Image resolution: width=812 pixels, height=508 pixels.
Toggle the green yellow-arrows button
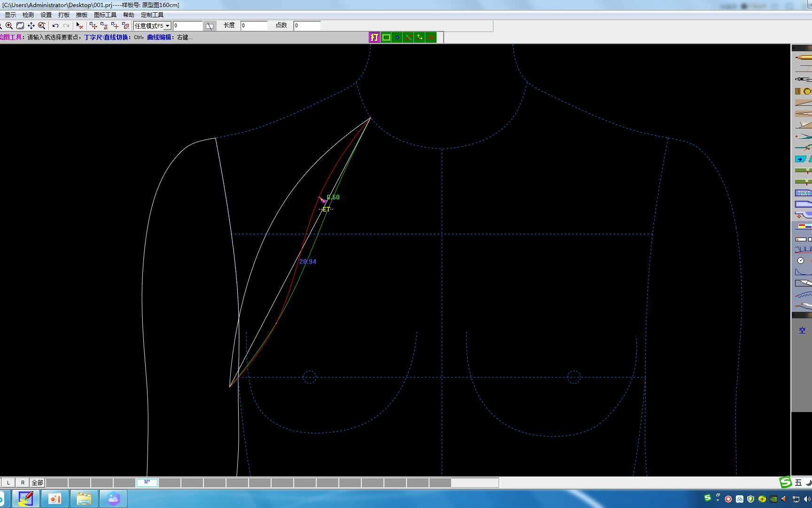(420, 37)
